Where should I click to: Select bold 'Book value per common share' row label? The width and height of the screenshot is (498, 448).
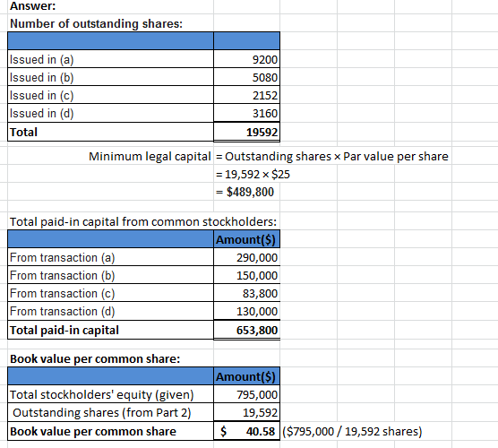(x=110, y=431)
